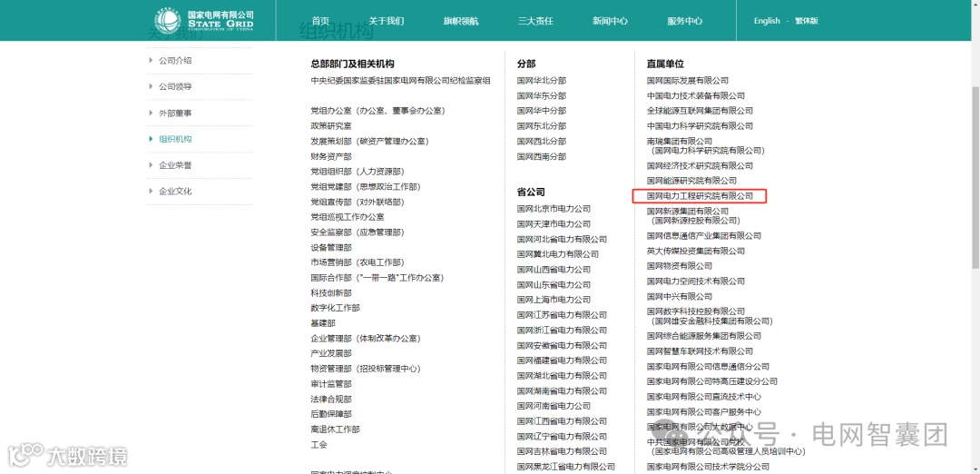
Task: Open 国网物资有限公司 link
Action: 680,266
